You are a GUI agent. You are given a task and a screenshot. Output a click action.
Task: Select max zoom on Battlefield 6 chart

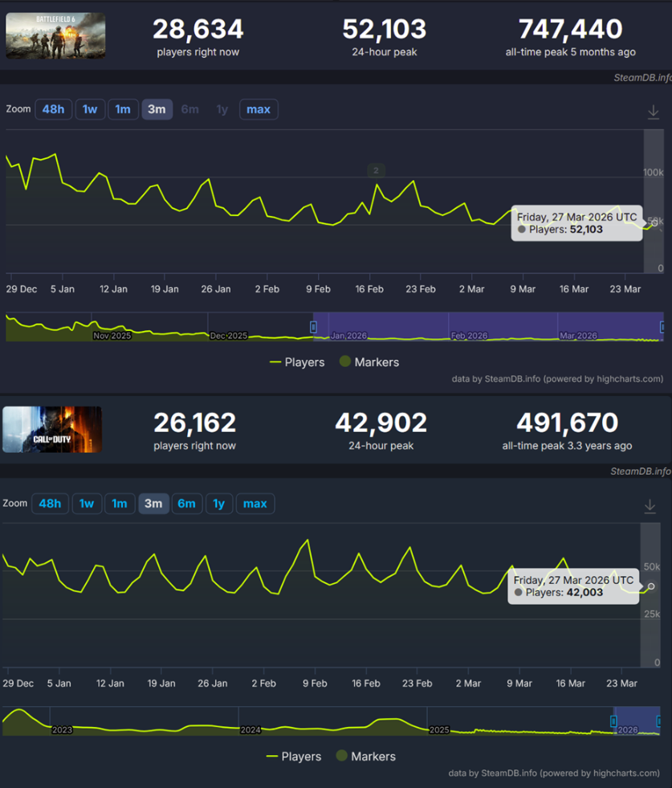point(259,109)
